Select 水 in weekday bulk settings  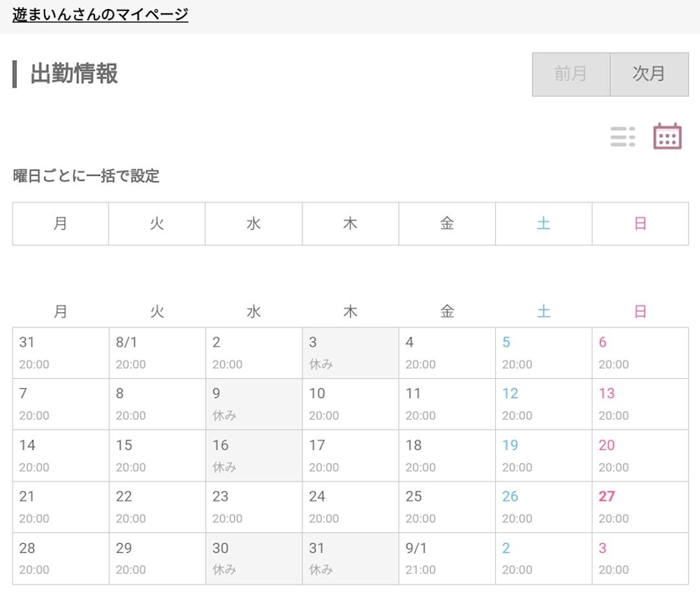[x=253, y=223]
